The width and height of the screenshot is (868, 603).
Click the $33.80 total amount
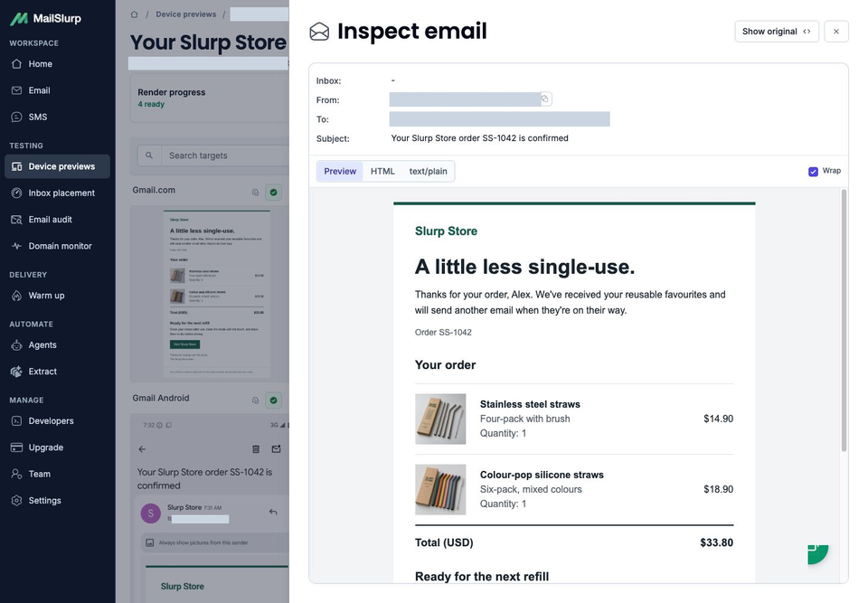coord(716,542)
